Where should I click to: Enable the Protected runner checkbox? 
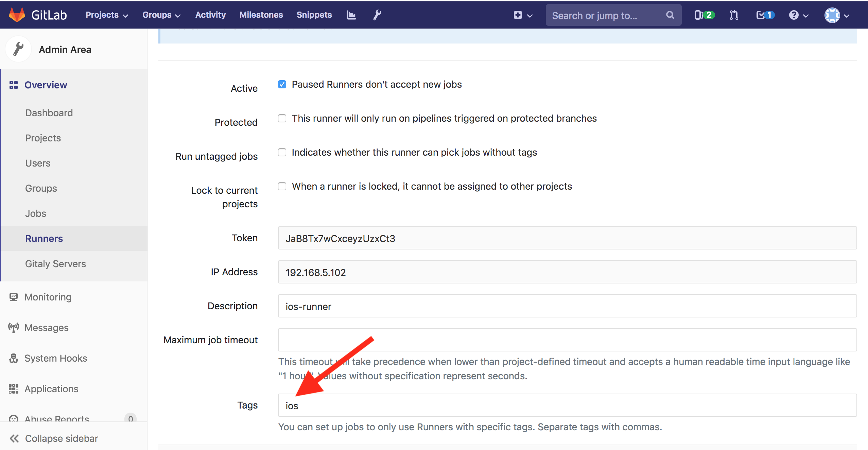[282, 118]
